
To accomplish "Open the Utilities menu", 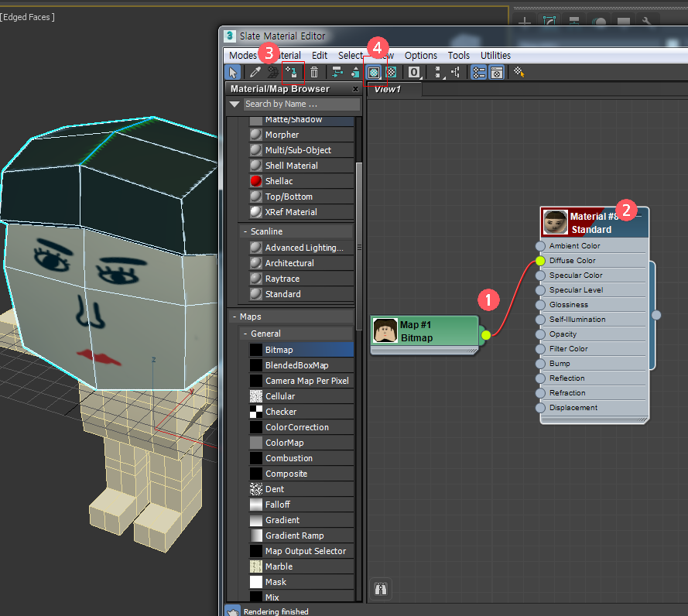I will tap(495, 55).
